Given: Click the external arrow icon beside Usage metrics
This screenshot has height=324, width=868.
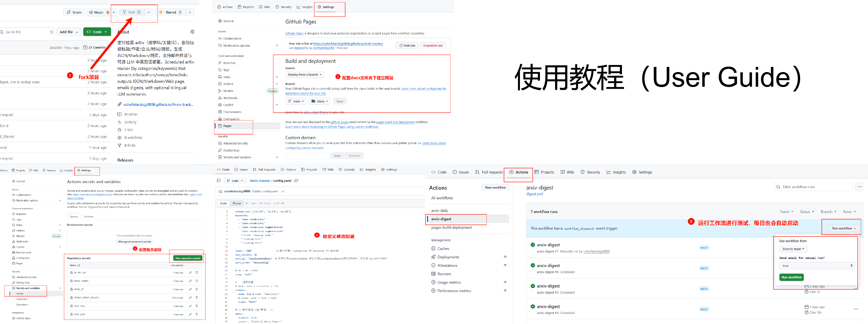Looking at the screenshot, I should [x=505, y=282].
